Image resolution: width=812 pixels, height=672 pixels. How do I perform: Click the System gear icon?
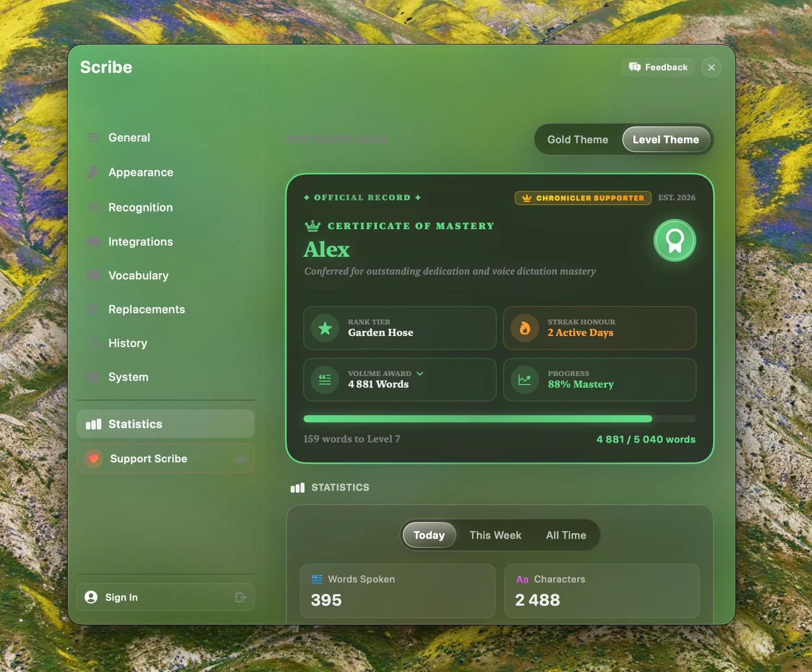[x=93, y=377]
